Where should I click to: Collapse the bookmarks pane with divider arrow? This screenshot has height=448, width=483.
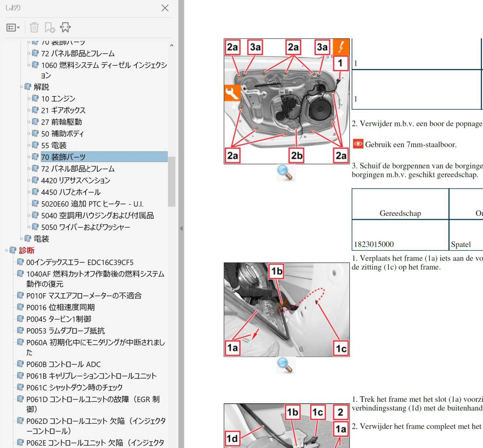pyautogui.click(x=181, y=228)
